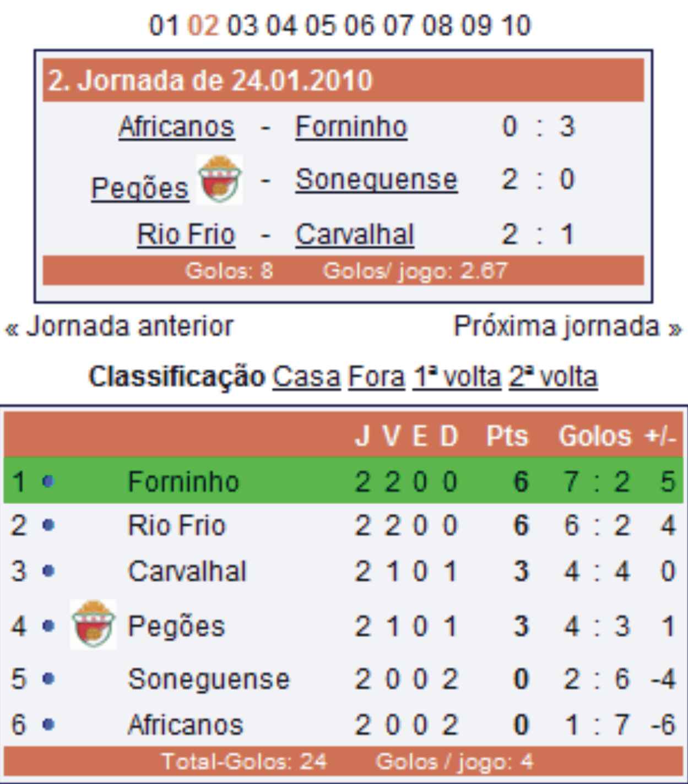The image size is (688, 784).
Task: Click the blue dot beside Forninho's rank
Action: tap(48, 482)
